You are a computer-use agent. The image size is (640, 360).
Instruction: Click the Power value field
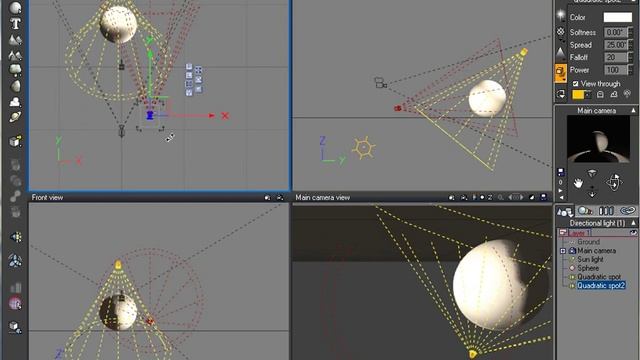click(x=615, y=70)
